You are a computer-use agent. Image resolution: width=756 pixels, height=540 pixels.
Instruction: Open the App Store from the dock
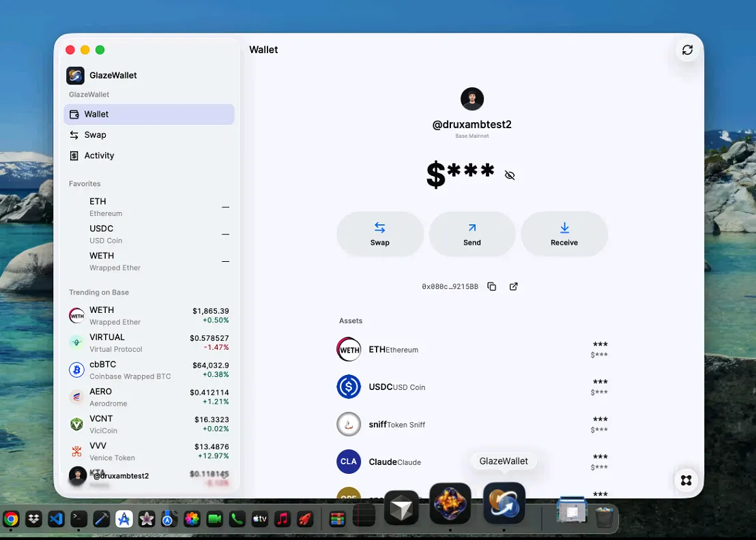coord(124,519)
